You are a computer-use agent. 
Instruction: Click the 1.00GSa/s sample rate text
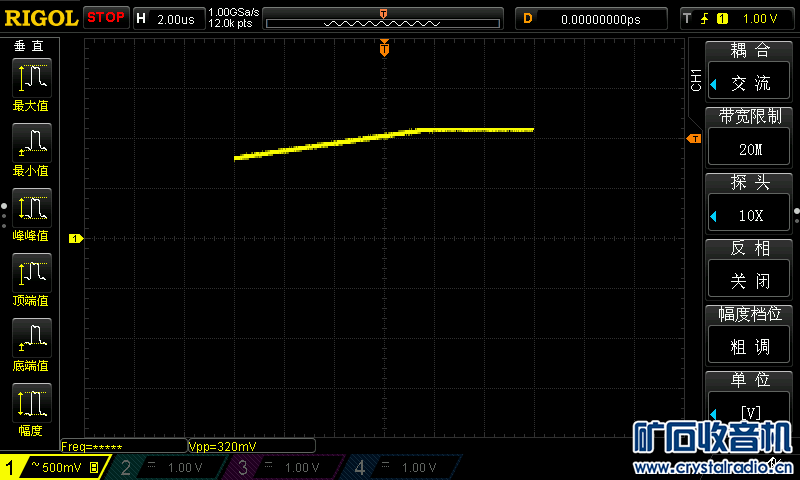click(x=233, y=12)
